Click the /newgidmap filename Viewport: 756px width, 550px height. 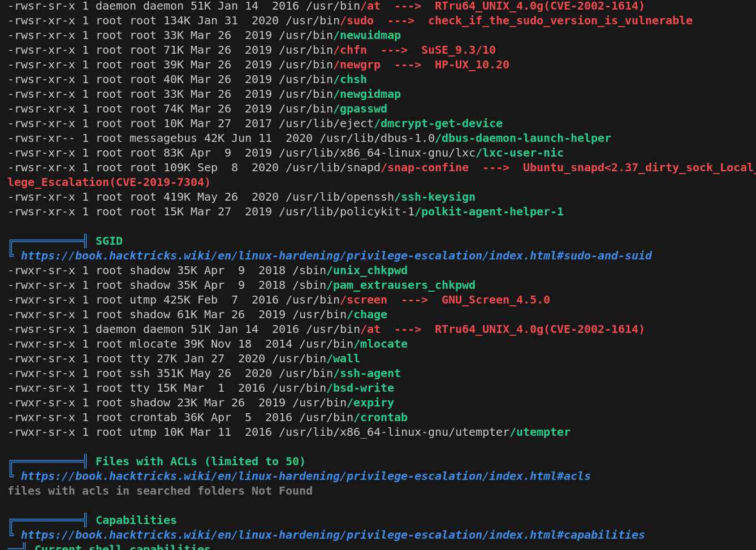367,94
